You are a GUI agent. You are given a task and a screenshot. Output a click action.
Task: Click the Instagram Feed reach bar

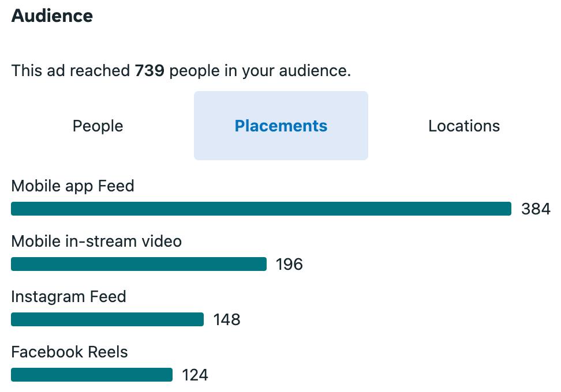point(107,319)
